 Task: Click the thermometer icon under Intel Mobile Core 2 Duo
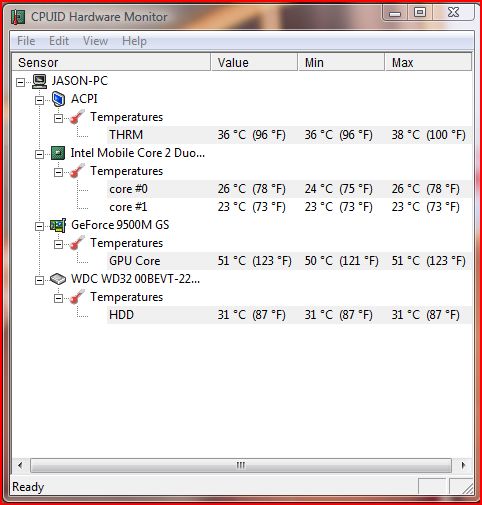[77, 171]
